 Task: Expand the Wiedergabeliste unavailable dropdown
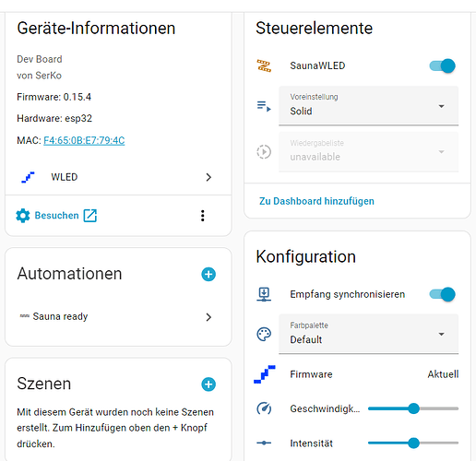pyautogui.click(x=368, y=151)
